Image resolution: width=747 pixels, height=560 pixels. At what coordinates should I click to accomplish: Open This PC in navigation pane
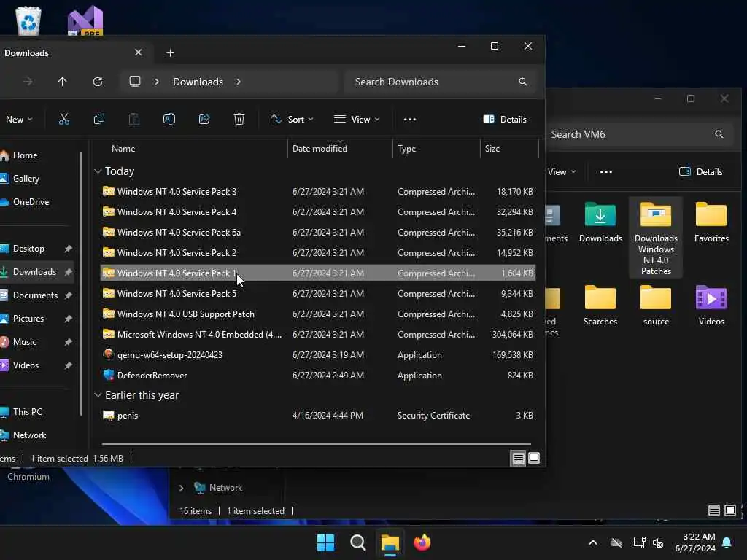tap(27, 411)
